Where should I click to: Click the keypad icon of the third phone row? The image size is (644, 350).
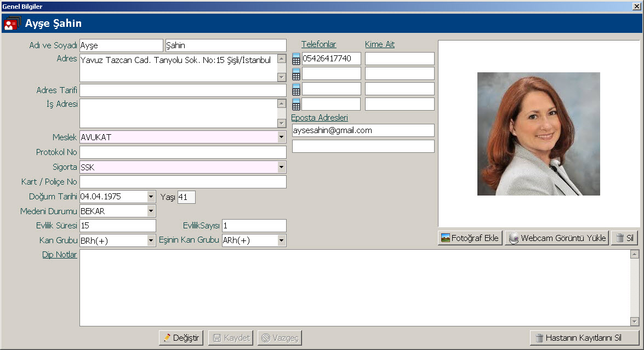tap(296, 89)
